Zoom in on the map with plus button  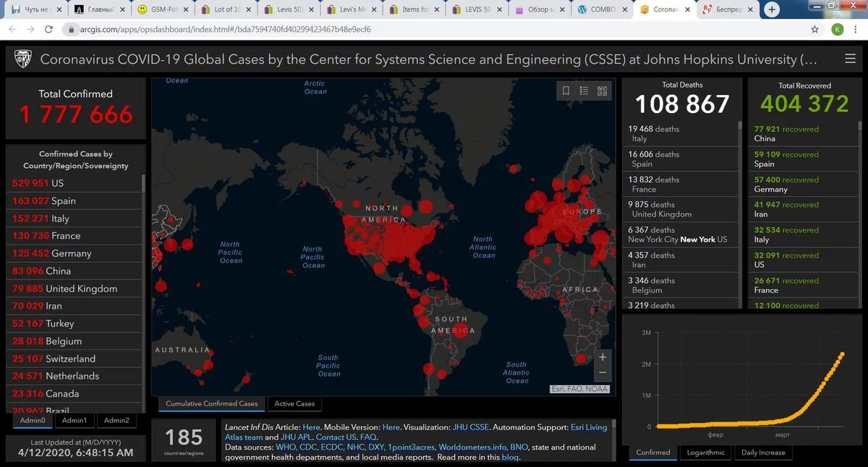(x=602, y=357)
